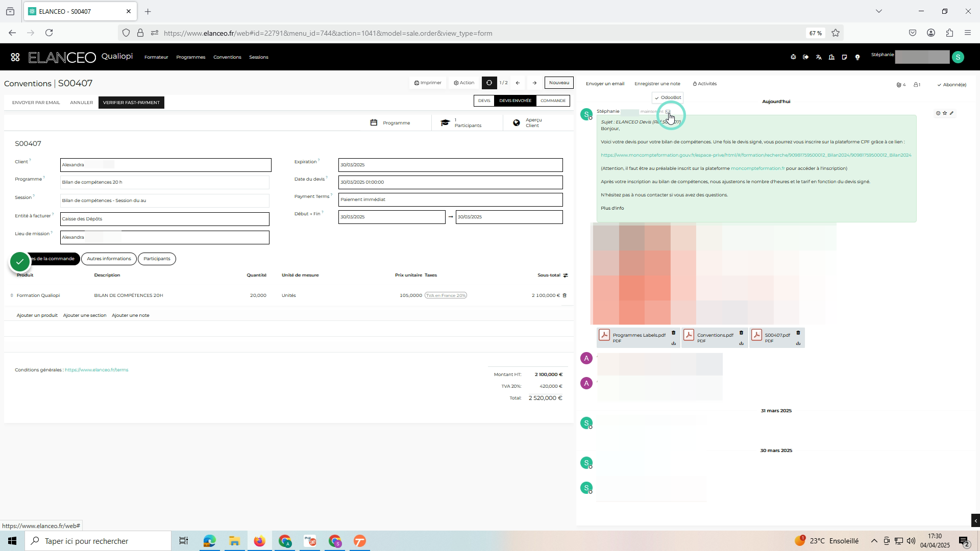This screenshot has width=980, height=551.
Task: Switch to the Participants tab
Action: click(x=157, y=259)
